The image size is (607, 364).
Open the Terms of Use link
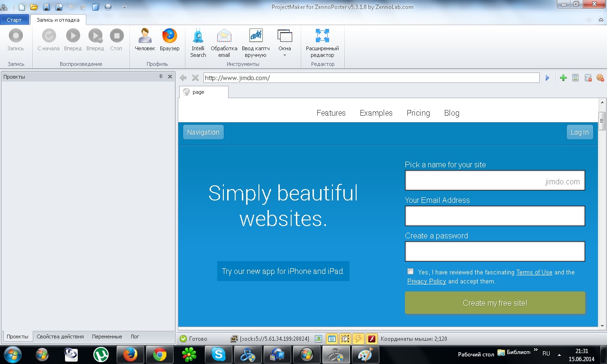point(534,272)
